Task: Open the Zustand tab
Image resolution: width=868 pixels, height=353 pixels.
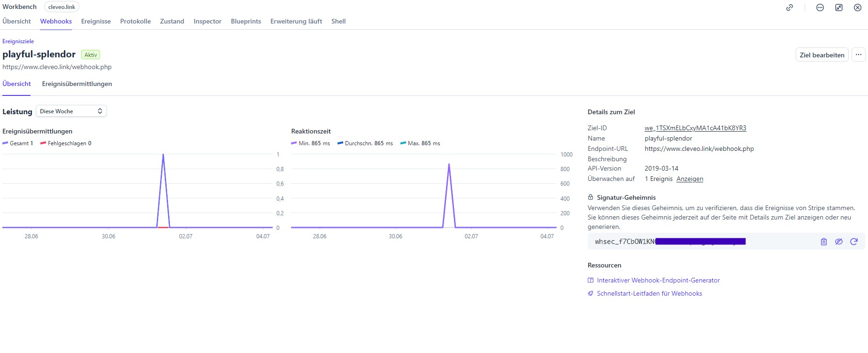Action: point(172,21)
